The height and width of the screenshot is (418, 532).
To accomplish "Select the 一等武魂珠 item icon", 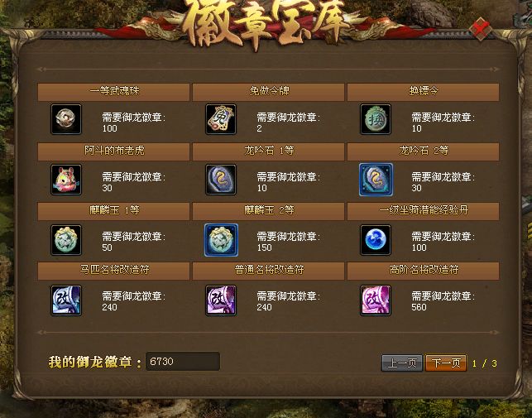I will pos(66,119).
